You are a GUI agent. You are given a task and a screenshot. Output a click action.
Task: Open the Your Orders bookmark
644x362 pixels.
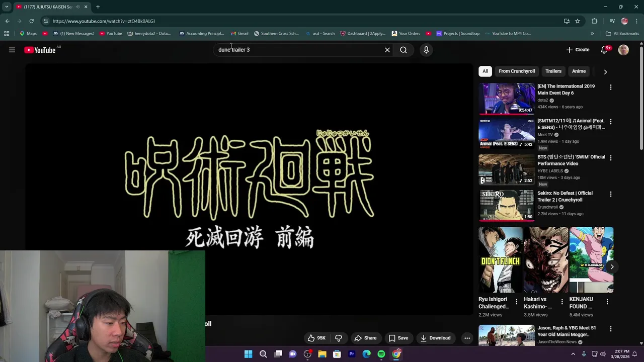pos(406,34)
